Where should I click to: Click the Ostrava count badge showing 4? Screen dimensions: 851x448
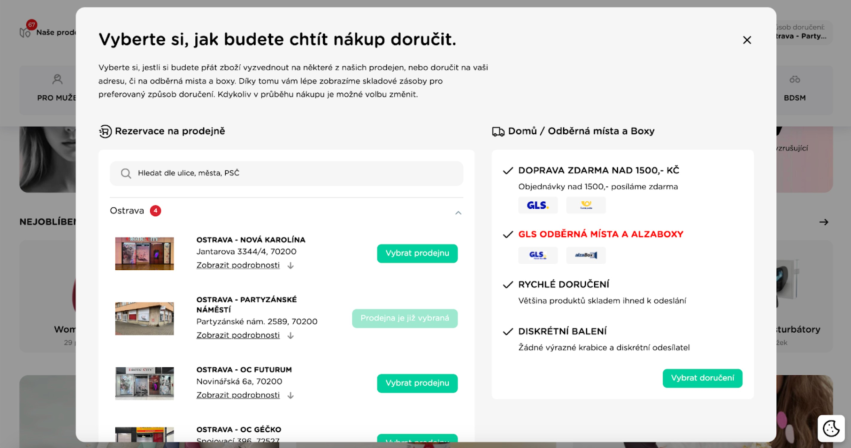click(155, 211)
